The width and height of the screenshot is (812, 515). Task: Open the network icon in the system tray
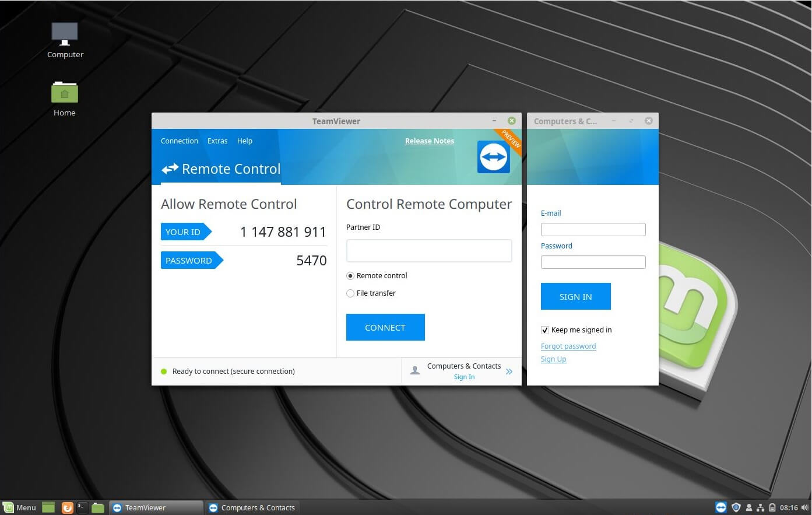761,507
